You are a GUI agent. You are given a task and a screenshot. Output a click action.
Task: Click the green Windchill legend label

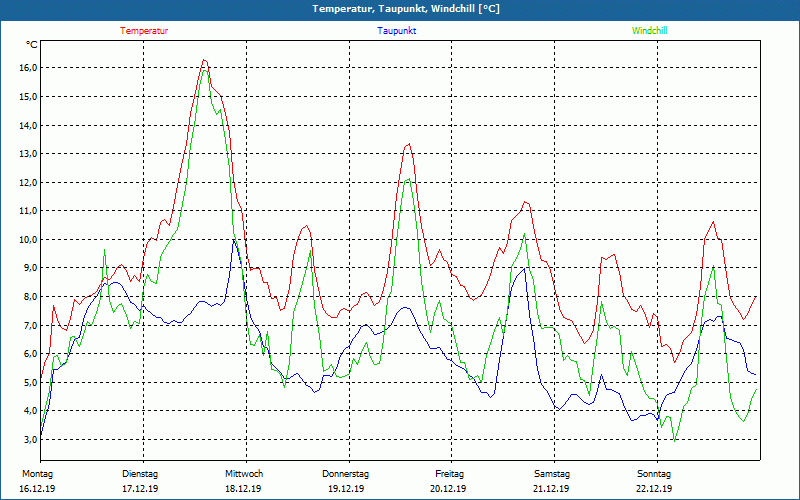pyautogui.click(x=649, y=31)
